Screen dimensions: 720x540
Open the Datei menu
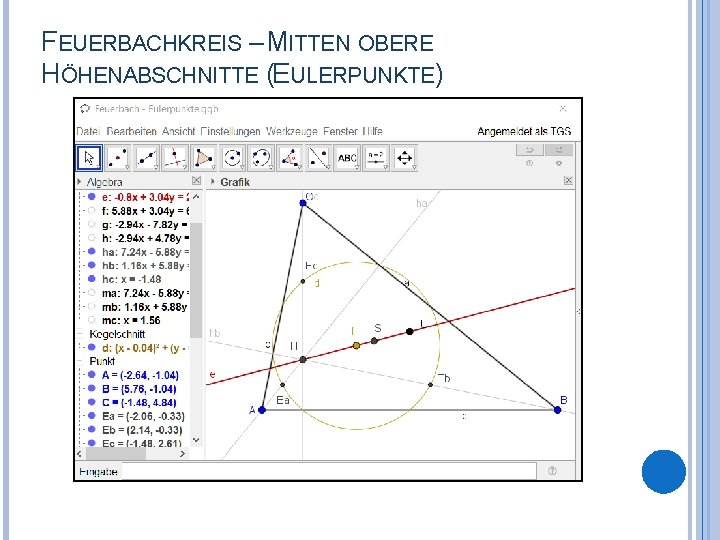[88, 131]
